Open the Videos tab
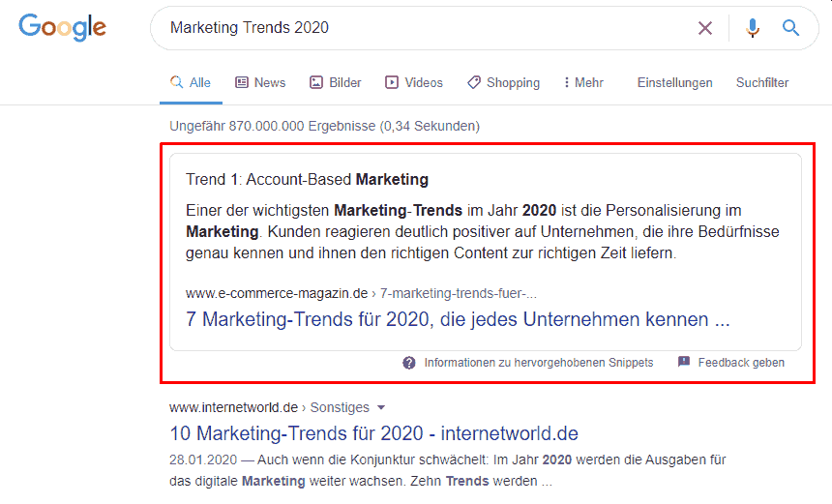Image resolution: width=832 pixels, height=504 pixels. 414,83
